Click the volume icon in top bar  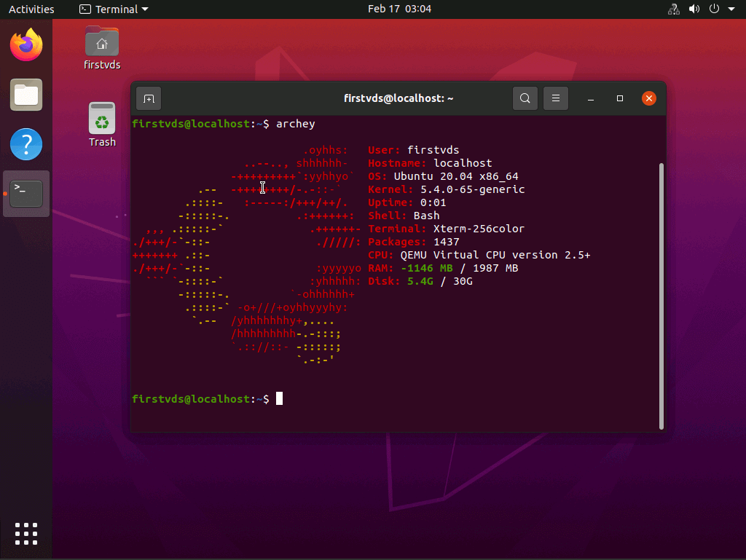[694, 9]
